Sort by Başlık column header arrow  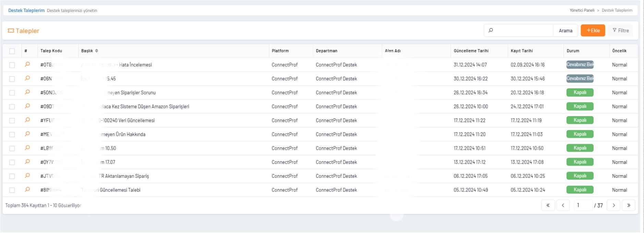tap(97, 51)
